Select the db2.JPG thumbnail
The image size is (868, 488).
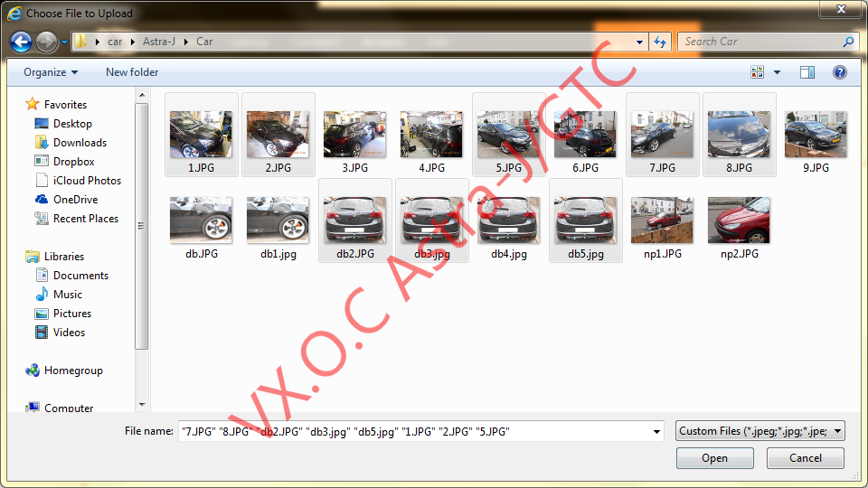click(354, 221)
